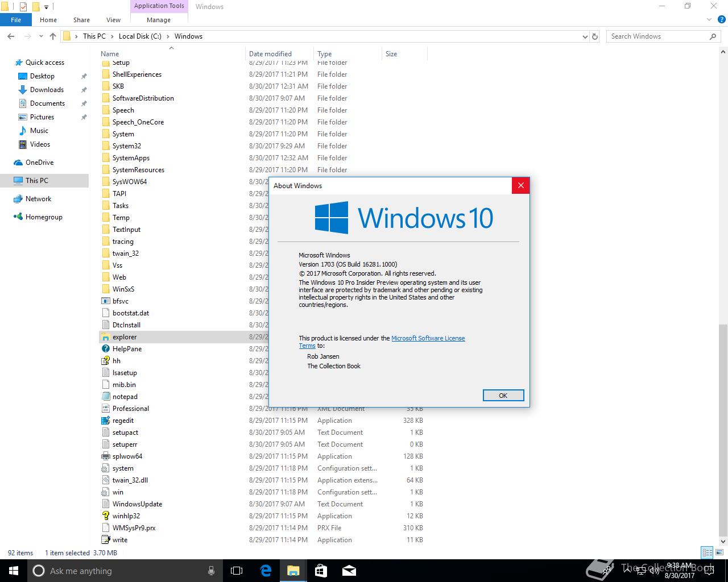The height and width of the screenshot is (582, 728).
Task: Select Local Disk (C:) in the breadcrumb
Action: click(x=140, y=36)
